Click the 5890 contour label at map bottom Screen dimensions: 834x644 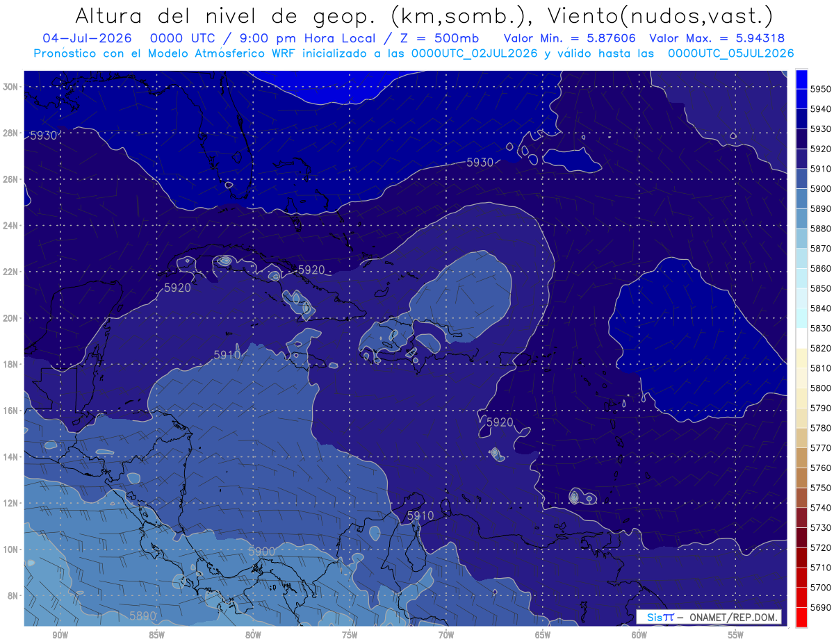coord(142,616)
